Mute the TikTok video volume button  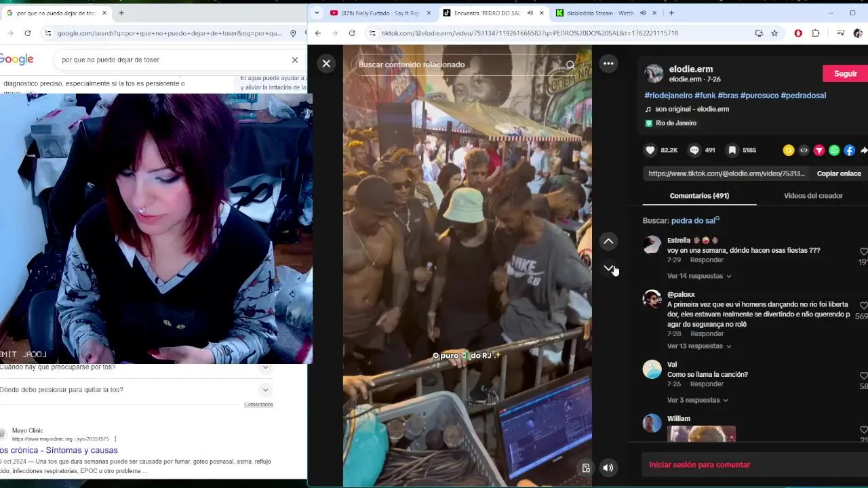point(608,468)
